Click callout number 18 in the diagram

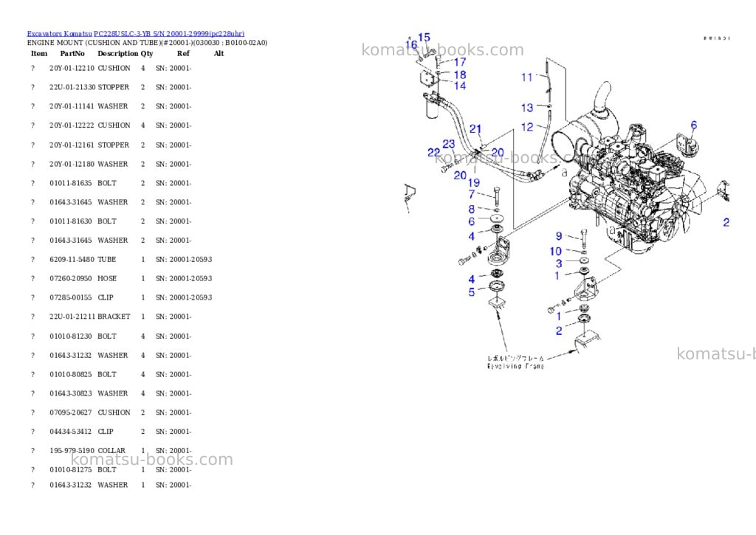click(460, 75)
